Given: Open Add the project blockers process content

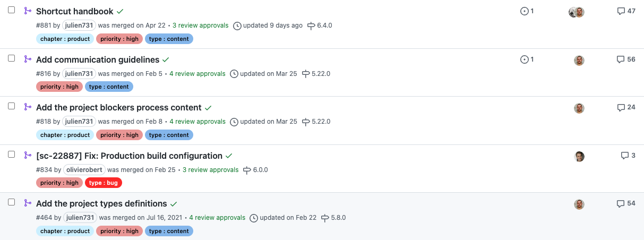Looking at the screenshot, I should pos(118,108).
